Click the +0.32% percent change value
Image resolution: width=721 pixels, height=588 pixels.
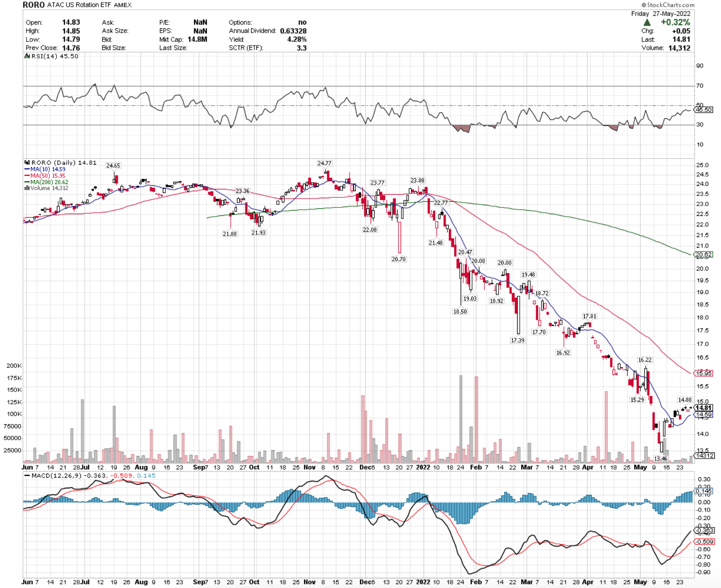[x=675, y=23]
